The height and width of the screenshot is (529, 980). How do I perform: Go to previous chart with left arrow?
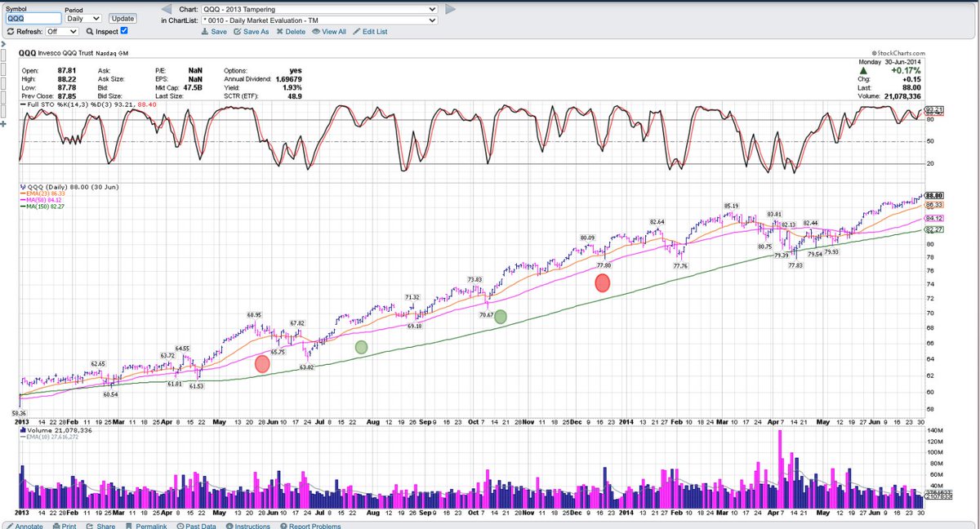click(166, 8)
